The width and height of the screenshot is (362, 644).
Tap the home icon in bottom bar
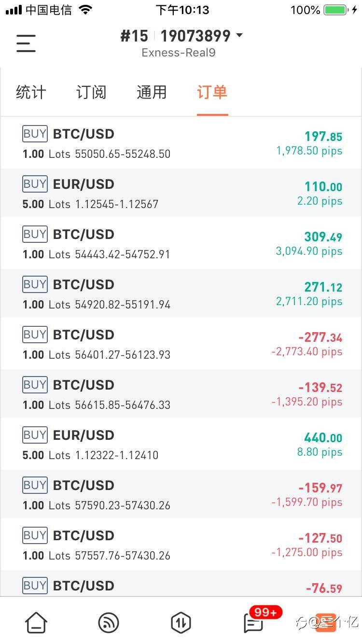36,622
